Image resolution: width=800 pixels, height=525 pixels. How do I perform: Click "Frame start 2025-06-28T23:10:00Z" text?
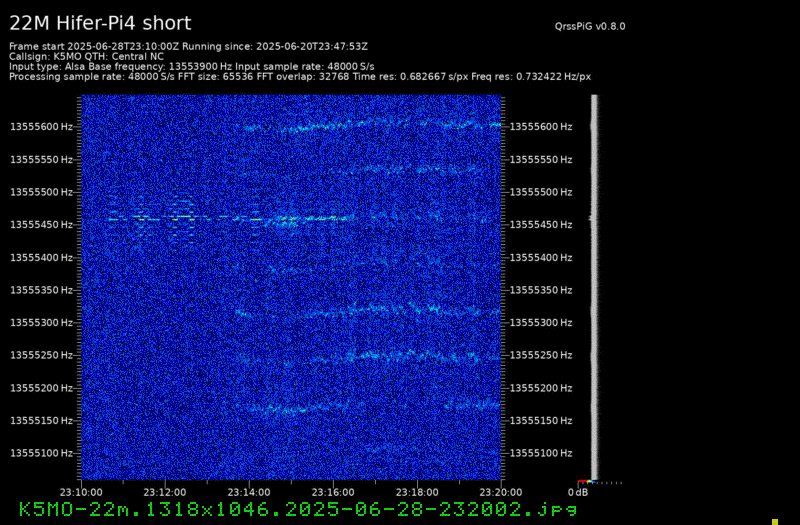pos(94,46)
